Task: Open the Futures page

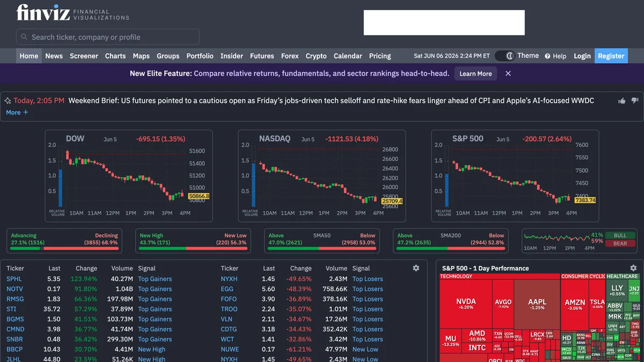Action: pyautogui.click(x=262, y=56)
